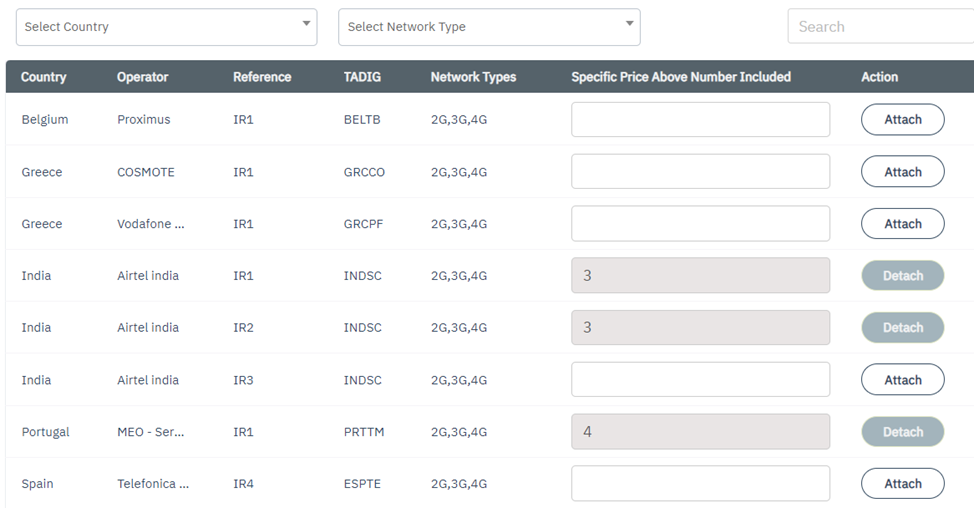Attach the Spain Telefonica operator
974x508 pixels.
point(902,484)
